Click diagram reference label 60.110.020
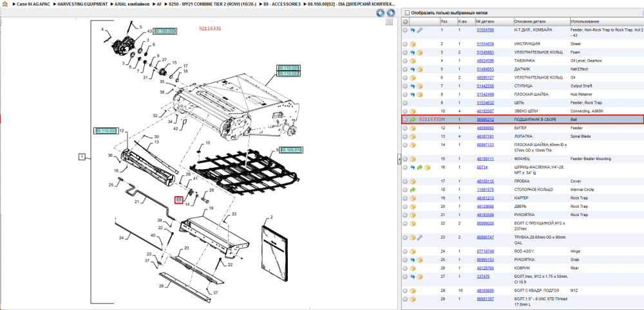The height and width of the screenshot is (310, 644). 289,68
